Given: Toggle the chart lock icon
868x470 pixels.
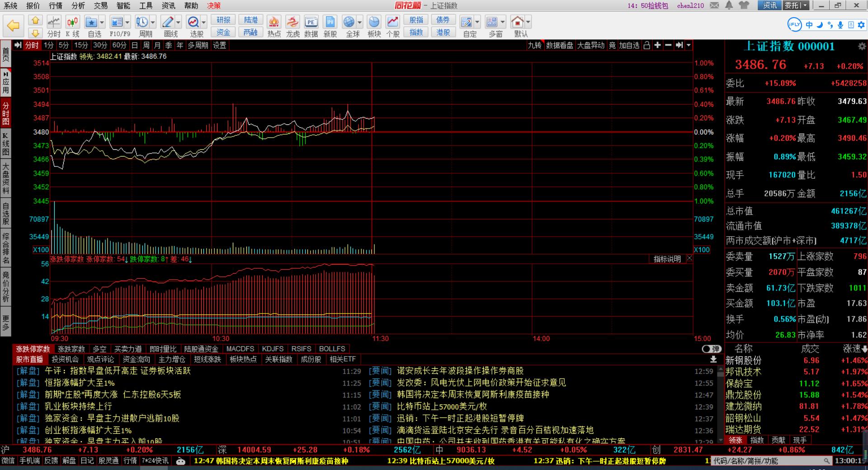Looking at the screenshot, I should coord(646,45).
